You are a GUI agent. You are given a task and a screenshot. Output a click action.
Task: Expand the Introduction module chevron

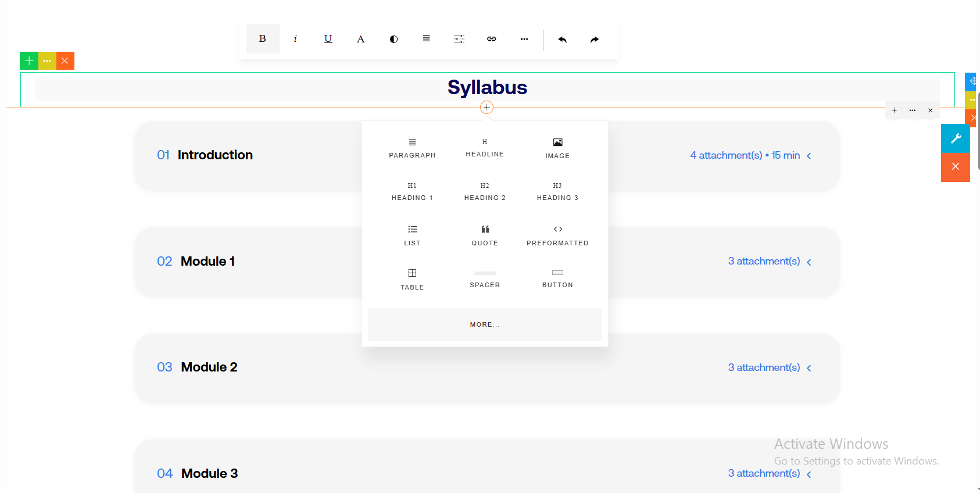[x=809, y=156]
